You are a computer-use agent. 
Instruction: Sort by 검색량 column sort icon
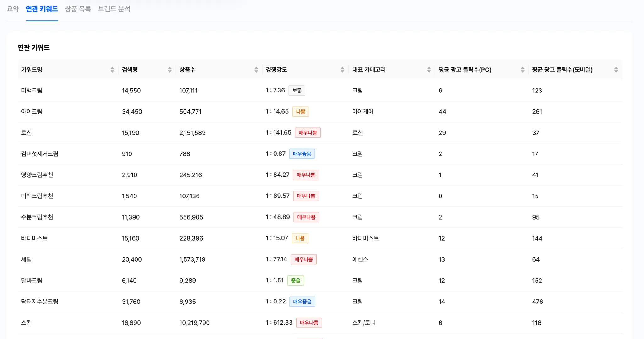tap(170, 70)
